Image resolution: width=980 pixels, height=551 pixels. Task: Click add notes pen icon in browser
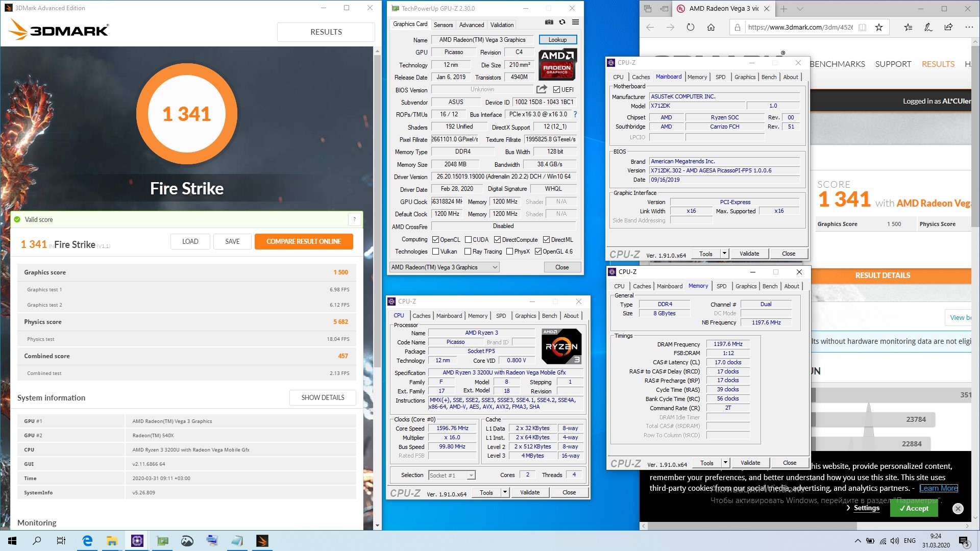pos(928,28)
